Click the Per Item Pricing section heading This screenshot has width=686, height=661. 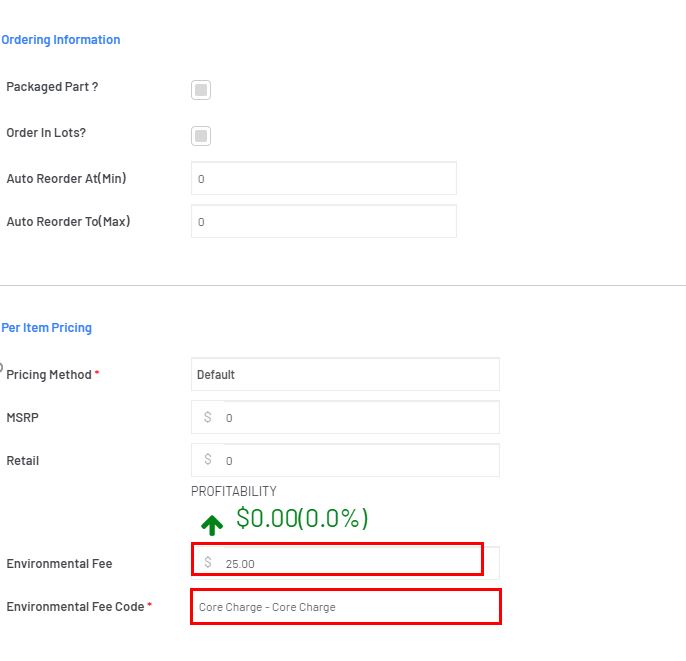[47, 328]
